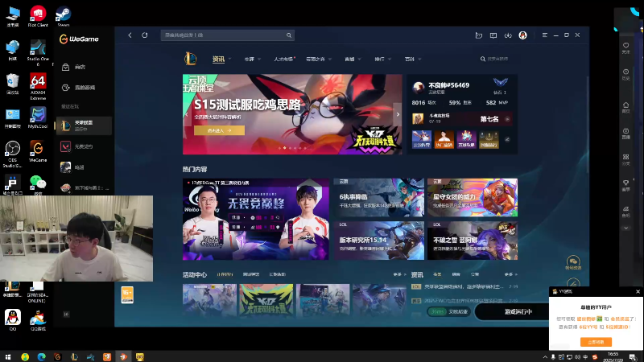644x362 pixels.
Task: Open the 天下无双挑战赛 activity thumbnail
Action: [266, 300]
